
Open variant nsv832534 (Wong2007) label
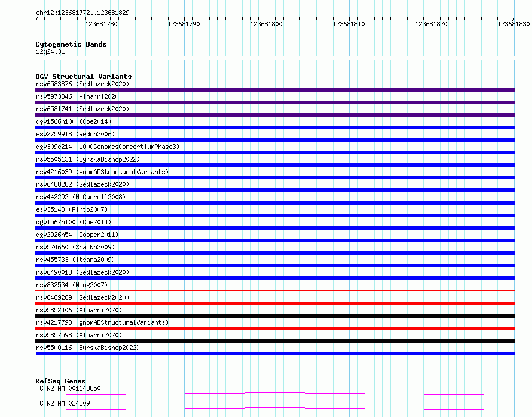pos(72,285)
